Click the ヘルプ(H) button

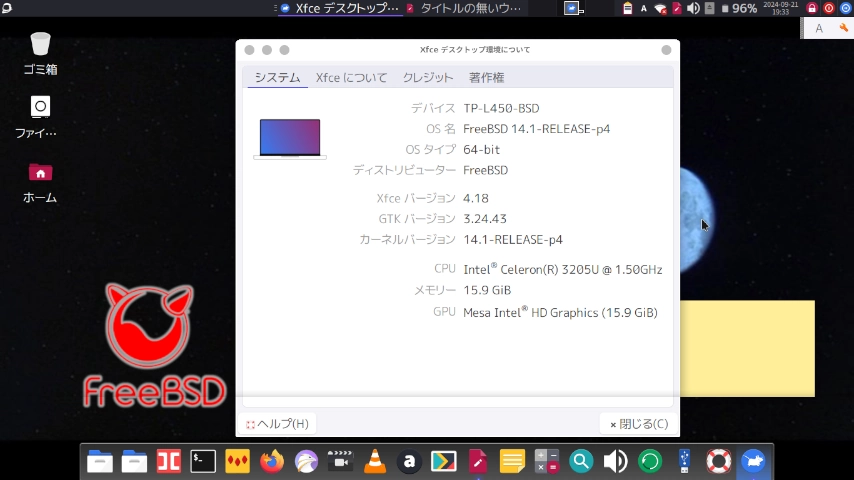click(x=277, y=424)
